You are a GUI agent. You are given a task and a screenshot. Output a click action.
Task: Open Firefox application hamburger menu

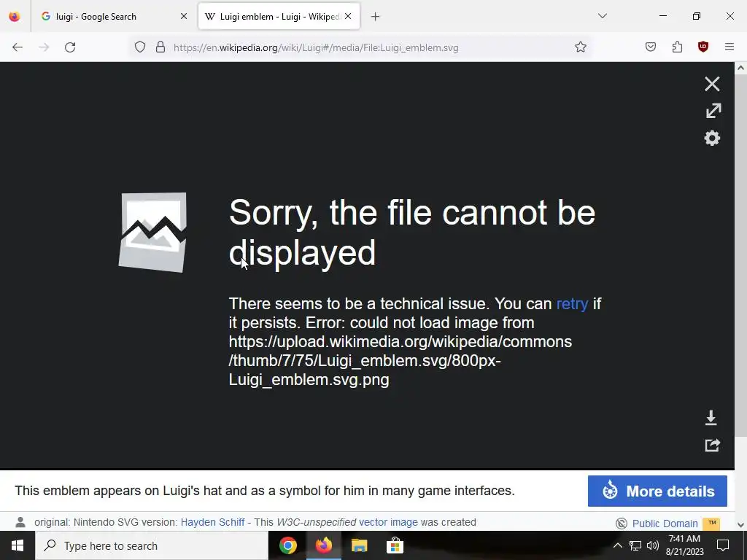(729, 47)
